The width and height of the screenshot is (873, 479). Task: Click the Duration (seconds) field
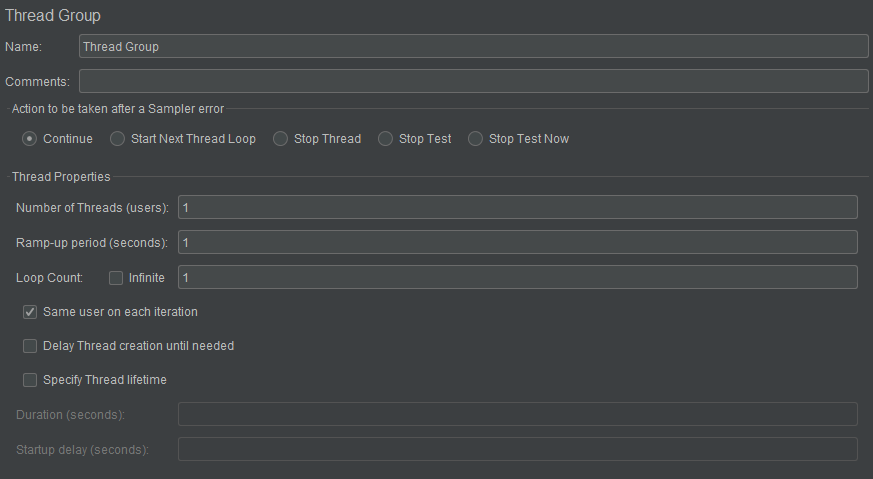518,414
